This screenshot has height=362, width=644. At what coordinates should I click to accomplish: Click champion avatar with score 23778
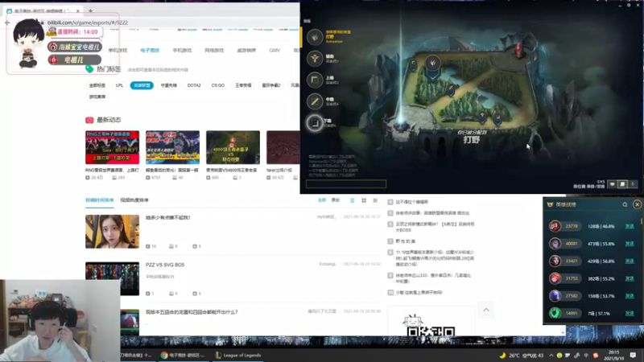(555, 226)
